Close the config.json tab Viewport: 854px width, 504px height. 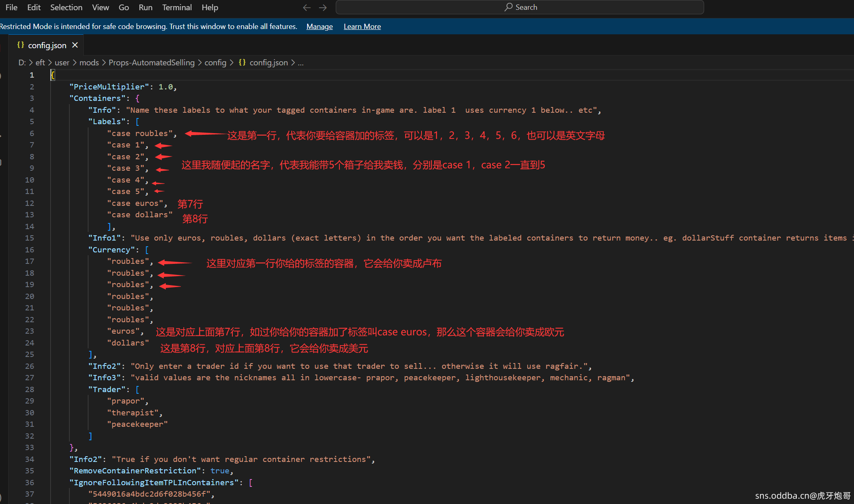pyautogui.click(x=75, y=45)
